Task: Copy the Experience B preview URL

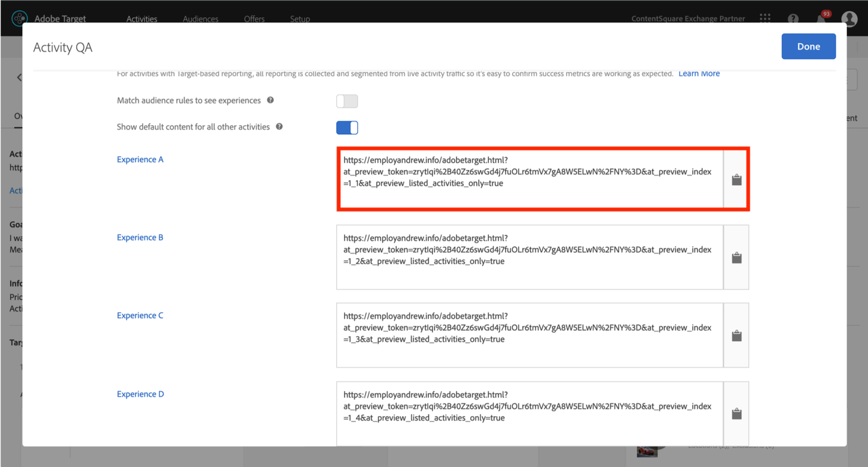Action: 737,257
